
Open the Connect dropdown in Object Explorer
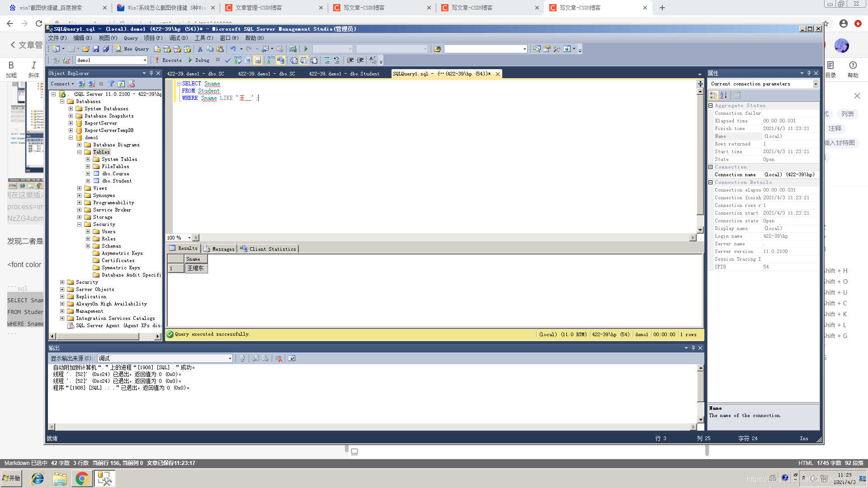(62, 84)
